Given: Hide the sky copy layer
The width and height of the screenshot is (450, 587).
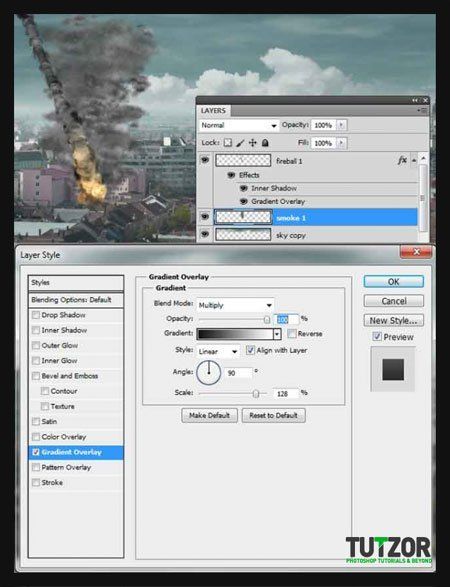Looking at the screenshot, I should [x=205, y=234].
